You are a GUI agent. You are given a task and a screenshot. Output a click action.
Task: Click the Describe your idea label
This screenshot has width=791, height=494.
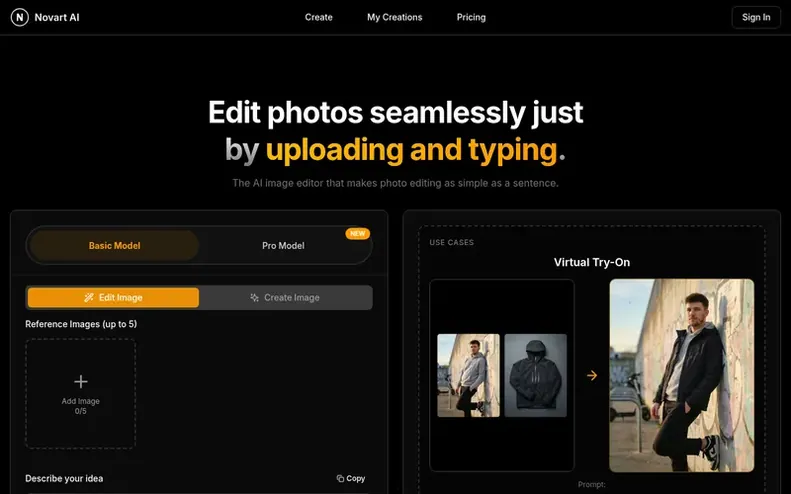coord(64,478)
